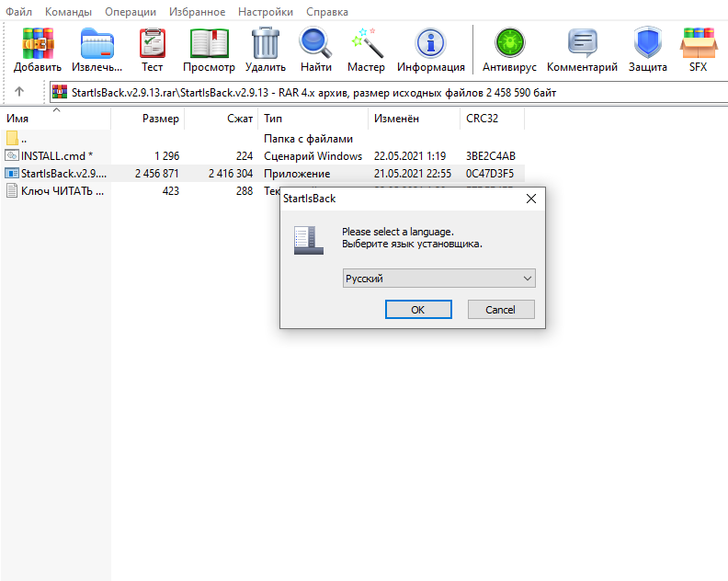Click the installer icon in StartIsBack dialog
This screenshot has width=728, height=581.
[308, 240]
